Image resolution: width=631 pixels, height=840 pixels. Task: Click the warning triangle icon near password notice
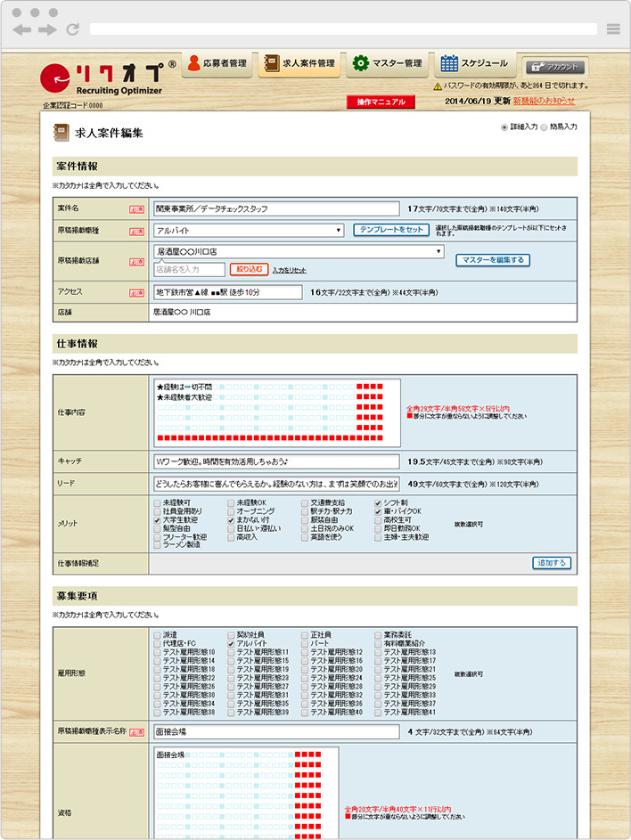coord(438,86)
